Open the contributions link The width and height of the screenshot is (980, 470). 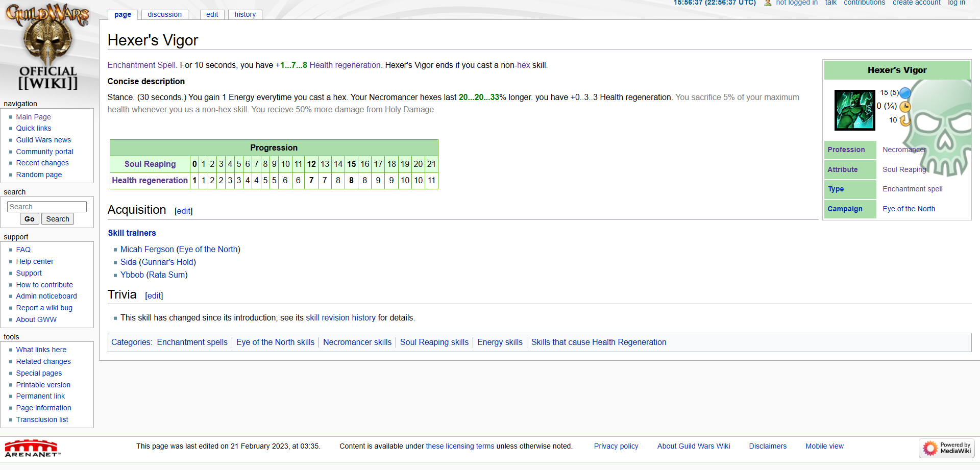tap(865, 3)
